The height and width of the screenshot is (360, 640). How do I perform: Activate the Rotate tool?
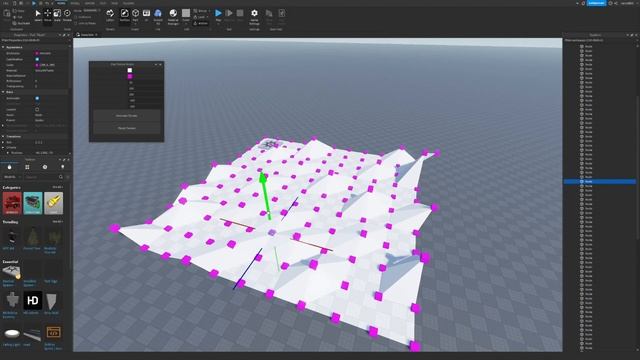click(67, 15)
